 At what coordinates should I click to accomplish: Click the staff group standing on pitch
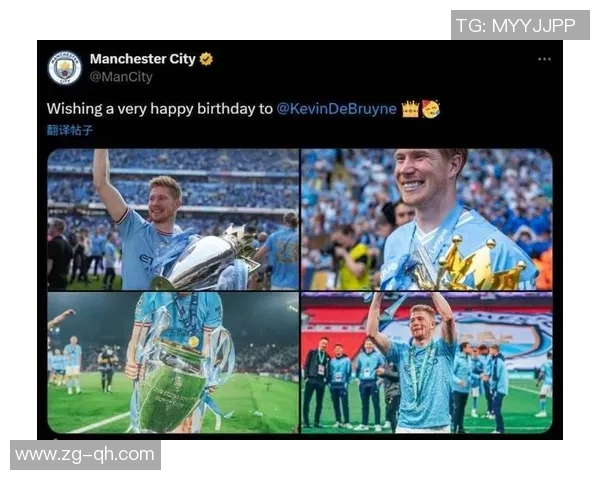click(x=346, y=383)
